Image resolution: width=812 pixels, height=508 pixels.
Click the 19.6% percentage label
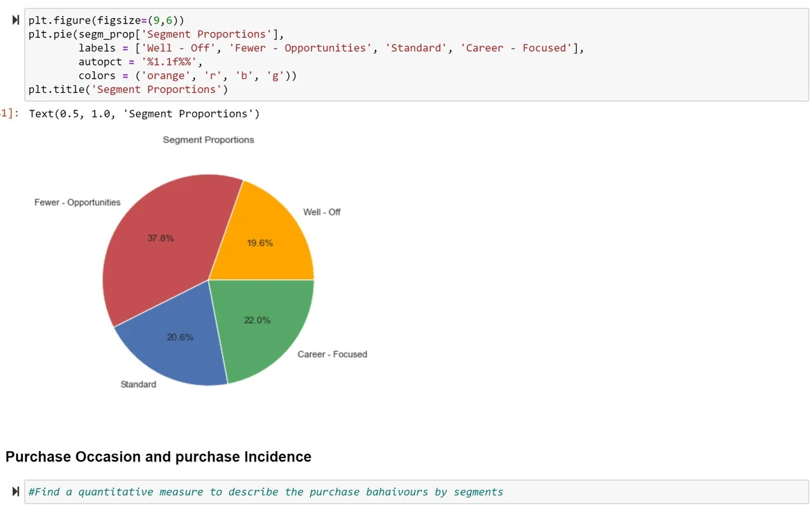[260, 243]
